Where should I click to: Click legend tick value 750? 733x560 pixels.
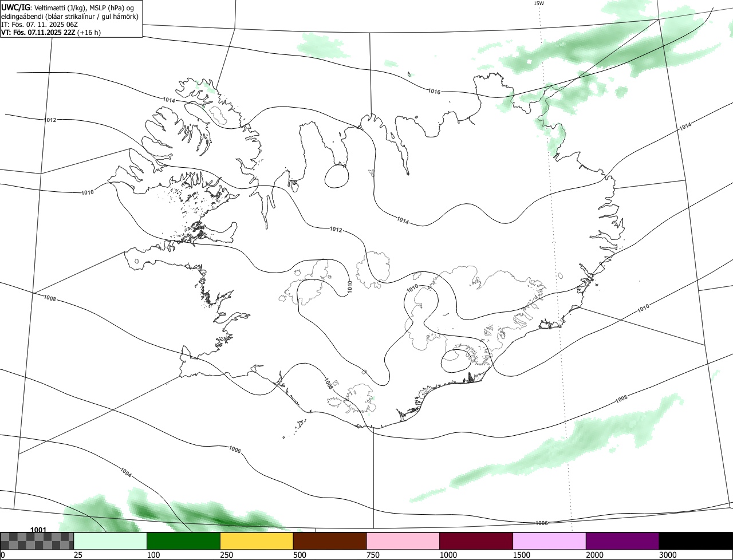pos(373,555)
